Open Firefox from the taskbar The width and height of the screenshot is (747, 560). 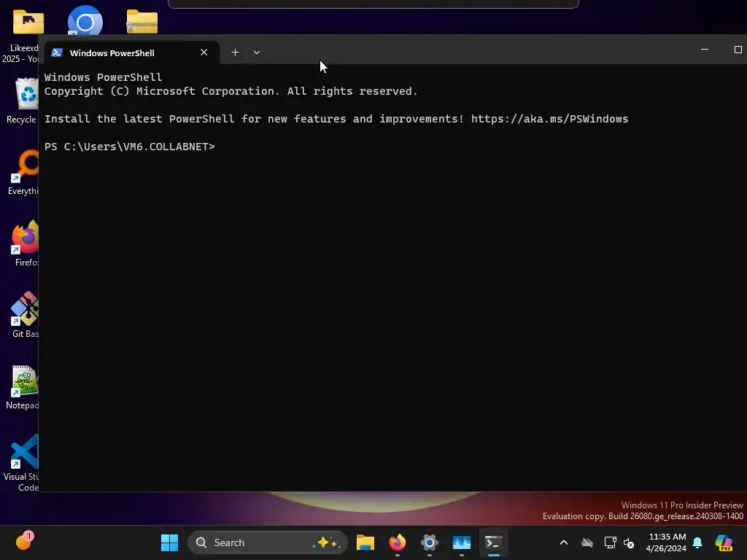[x=398, y=542]
